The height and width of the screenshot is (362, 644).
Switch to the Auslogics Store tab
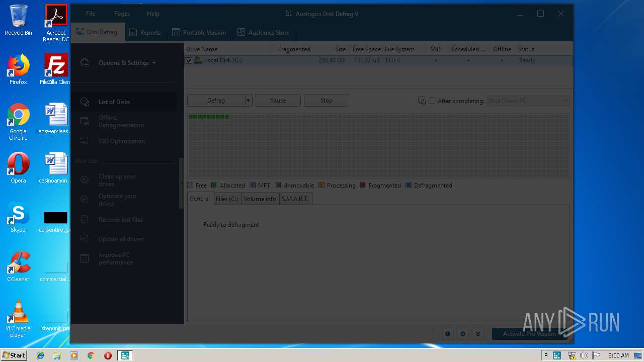[264, 33]
